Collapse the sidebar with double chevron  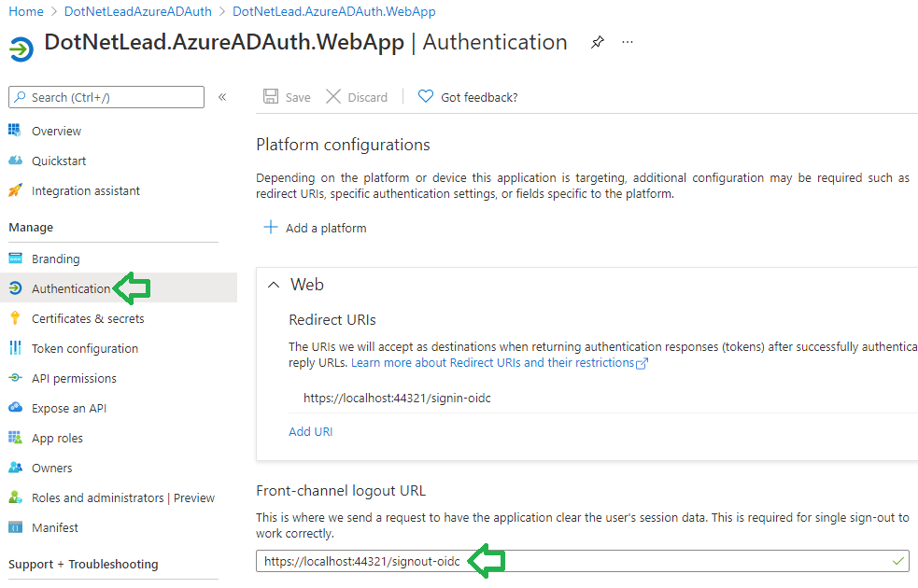point(222,97)
